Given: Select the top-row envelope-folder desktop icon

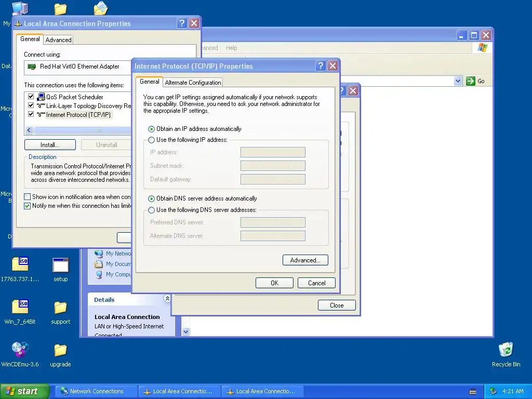Looking at the screenshot, I should point(101,8).
